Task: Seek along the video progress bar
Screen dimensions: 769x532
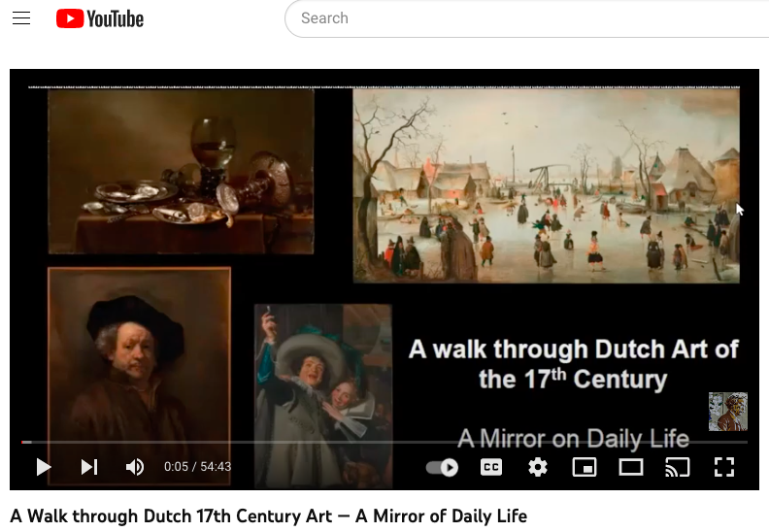Action: pyautogui.click(x=384, y=443)
